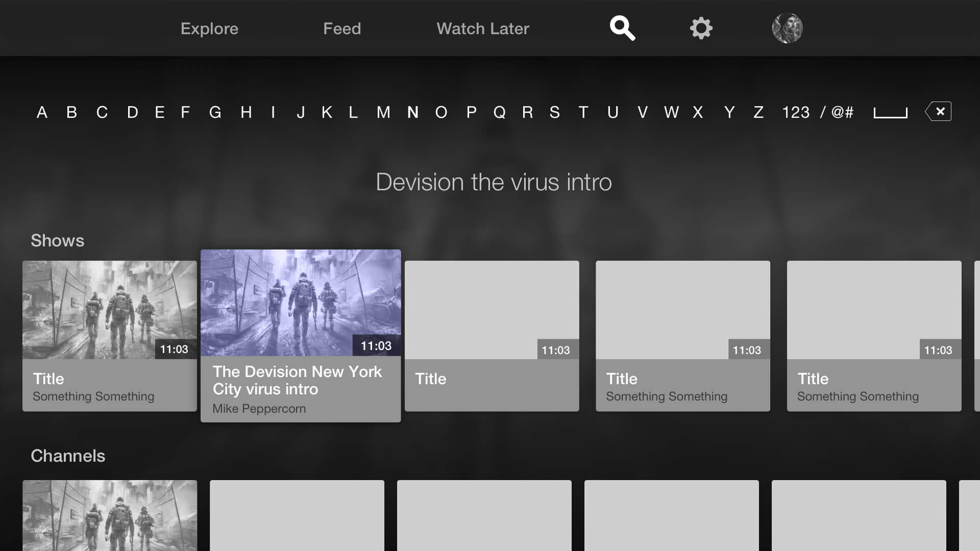Open the fourth Channels placeholder tile

coord(672,515)
